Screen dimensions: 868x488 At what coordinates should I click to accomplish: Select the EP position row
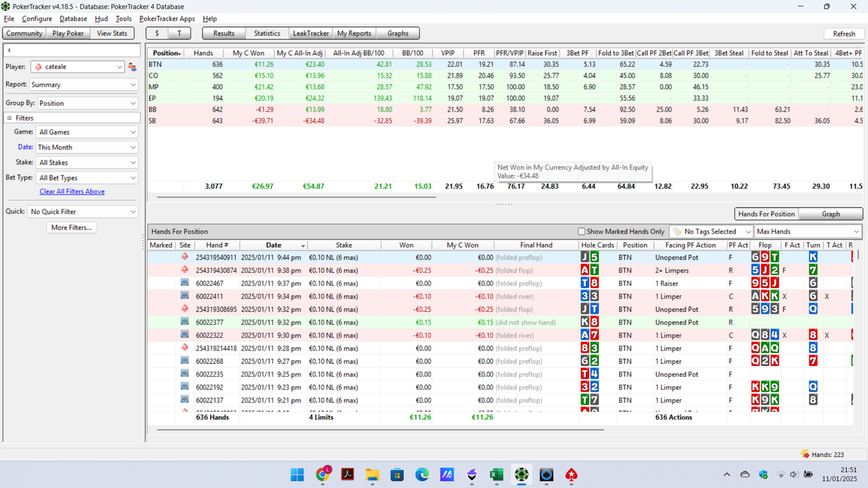pos(505,98)
